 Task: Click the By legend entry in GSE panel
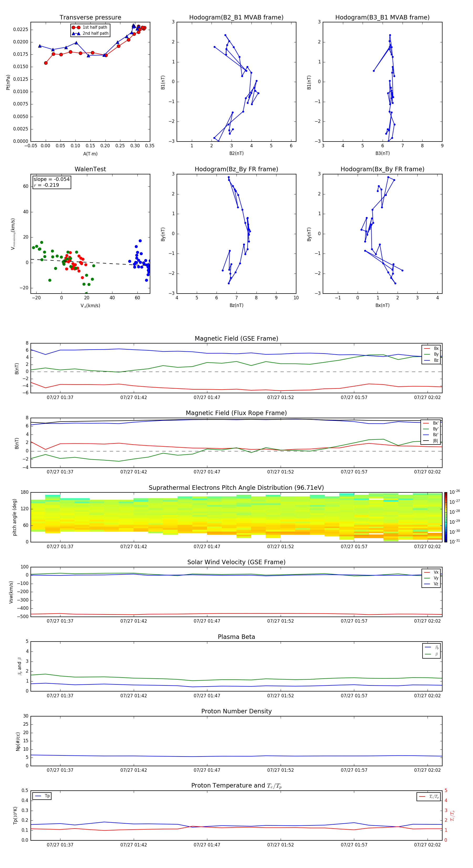click(x=431, y=354)
